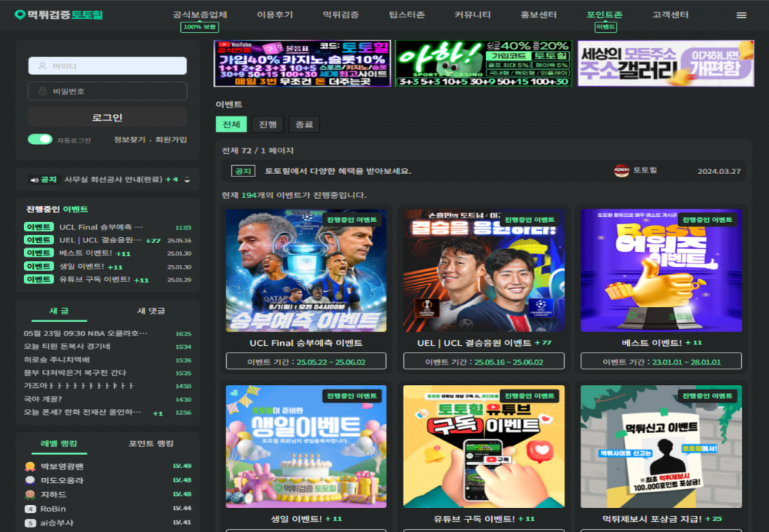
Task: Click 진행중인 이벤트 label on 생일이벤트 card
Action: 351,396
